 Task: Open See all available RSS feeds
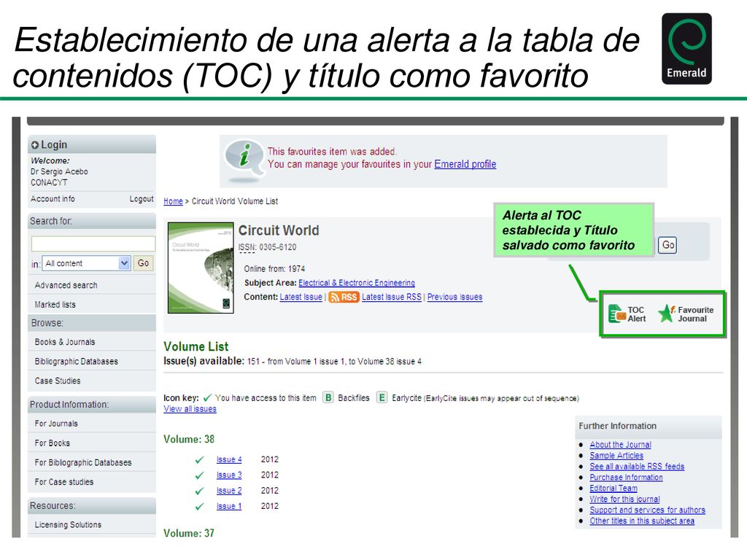(x=637, y=467)
